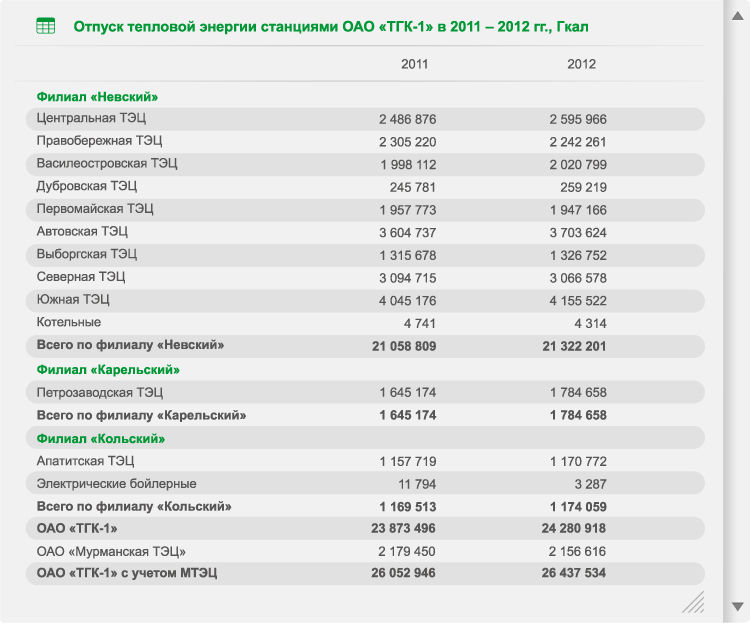Select the Первомайская ТЭЦ row label

(x=95, y=209)
